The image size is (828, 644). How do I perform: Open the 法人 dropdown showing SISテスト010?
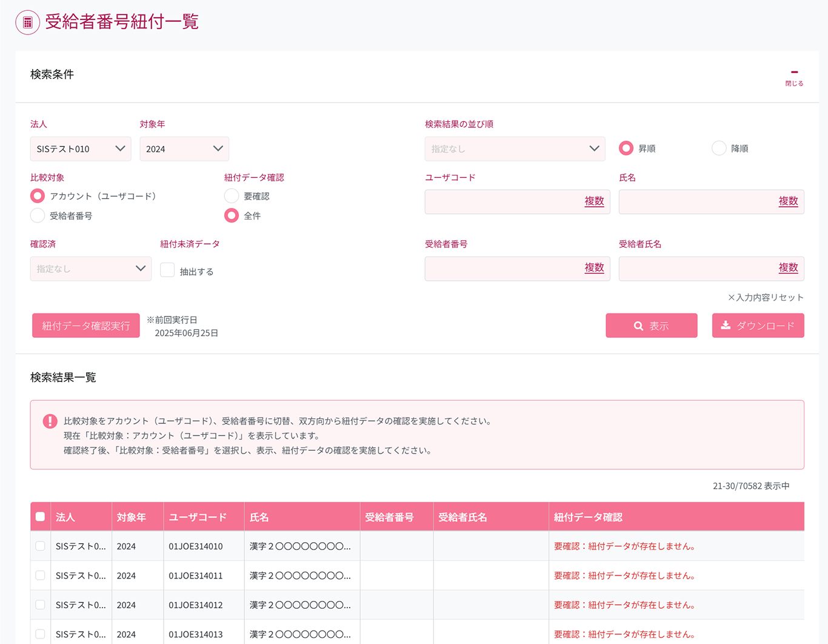81,149
